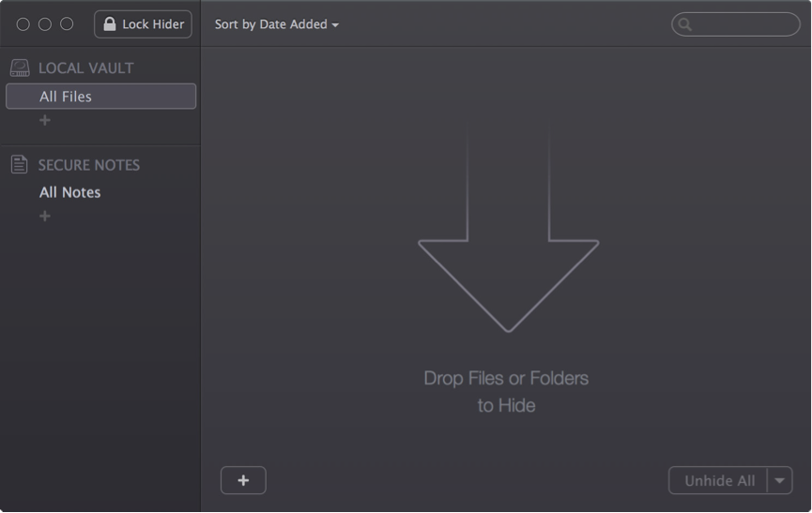
Task: Click the large drop arrow area
Action: (x=508, y=228)
